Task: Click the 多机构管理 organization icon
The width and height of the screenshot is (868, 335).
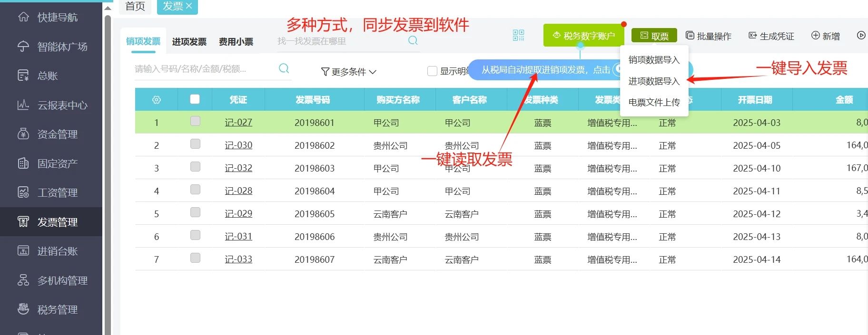Action: pos(23,280)
